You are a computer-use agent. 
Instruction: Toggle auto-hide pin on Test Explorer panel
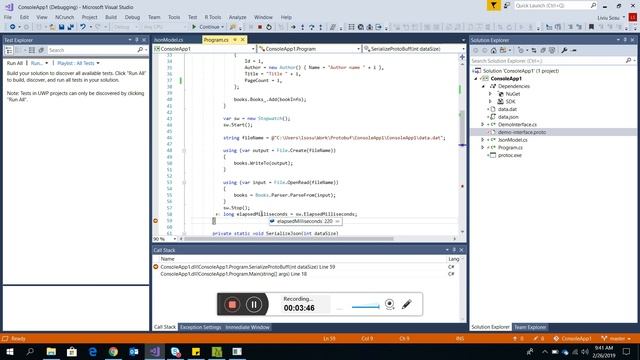137,40
